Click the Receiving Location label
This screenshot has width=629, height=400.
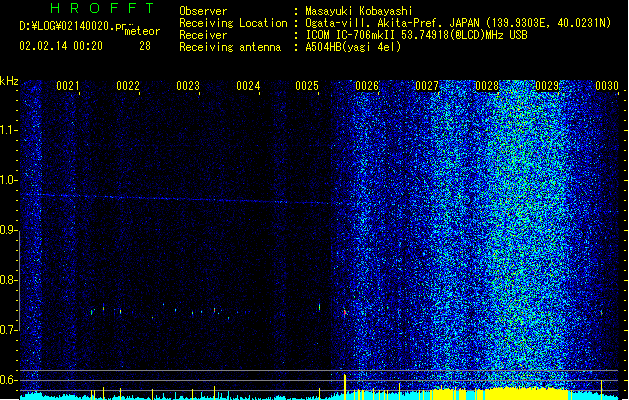pyautogui.click(x=233, y=23)
